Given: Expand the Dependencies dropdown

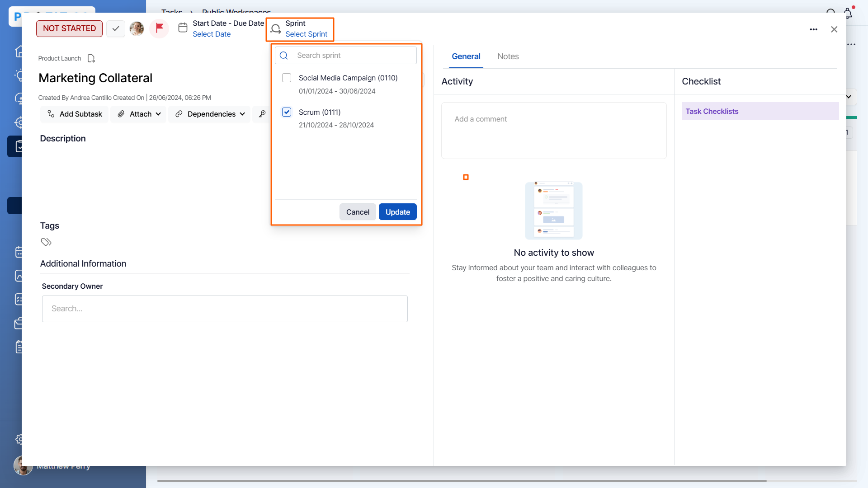Looking at the screenshot, I should point(210,114).
